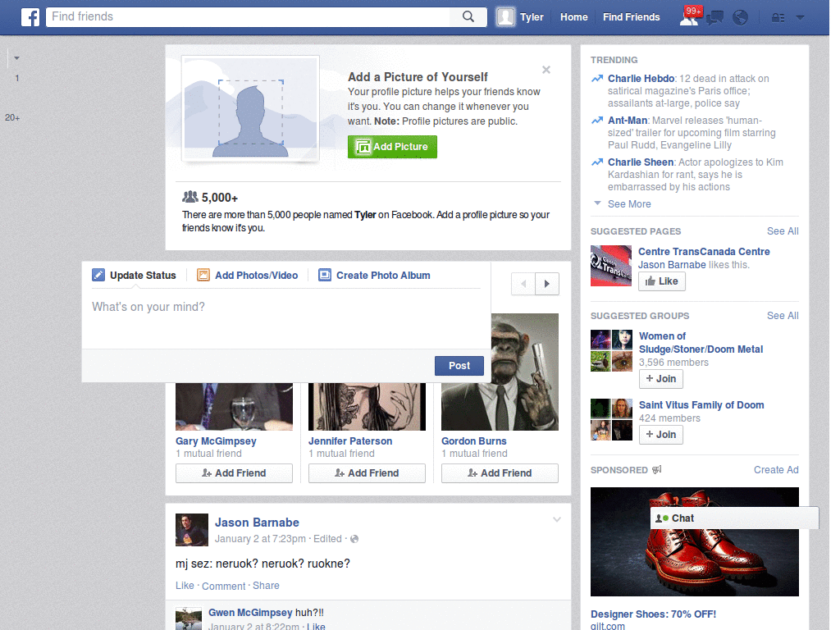Expand the left sidebar arrow

click(x=16, y=58)
